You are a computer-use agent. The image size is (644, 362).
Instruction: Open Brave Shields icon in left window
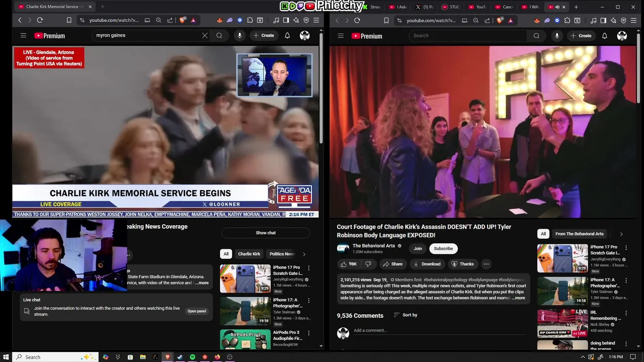183,20
